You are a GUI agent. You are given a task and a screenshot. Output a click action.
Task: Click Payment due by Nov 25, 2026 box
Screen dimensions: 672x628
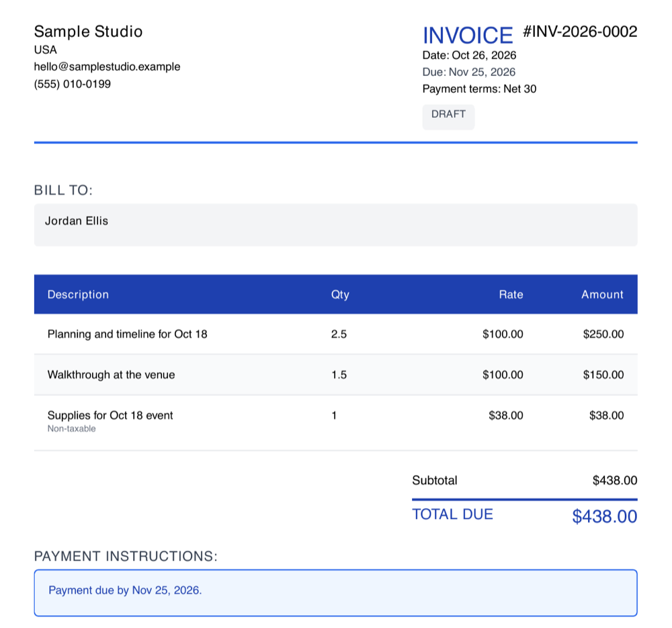coord(335,593)
